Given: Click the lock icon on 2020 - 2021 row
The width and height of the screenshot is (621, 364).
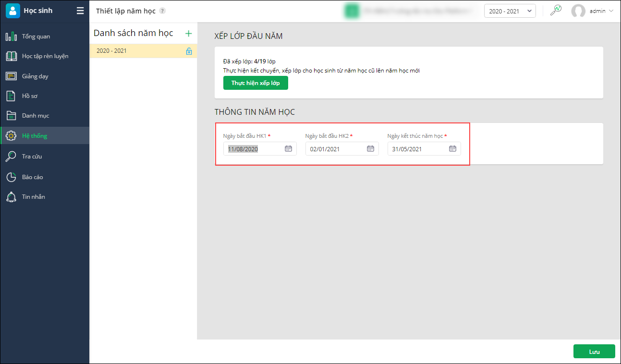Looking at the screenshot, I should tap(189, 51).
